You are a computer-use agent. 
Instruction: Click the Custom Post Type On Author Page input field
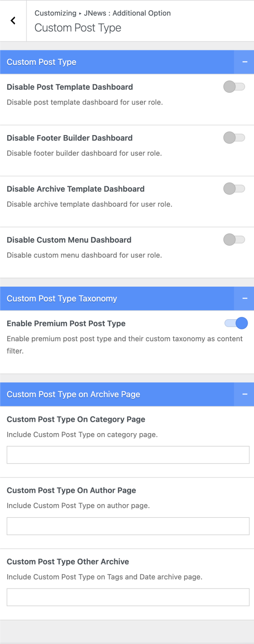(127, 525)
